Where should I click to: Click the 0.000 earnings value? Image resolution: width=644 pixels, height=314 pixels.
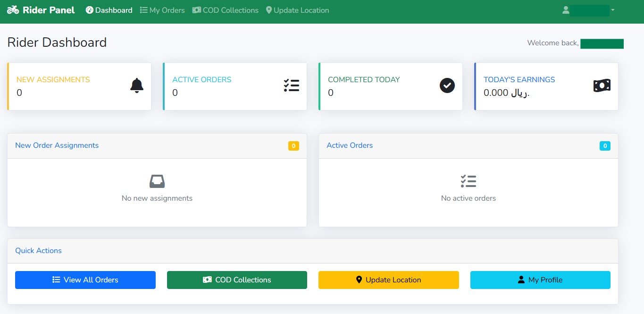click(507, 93)
